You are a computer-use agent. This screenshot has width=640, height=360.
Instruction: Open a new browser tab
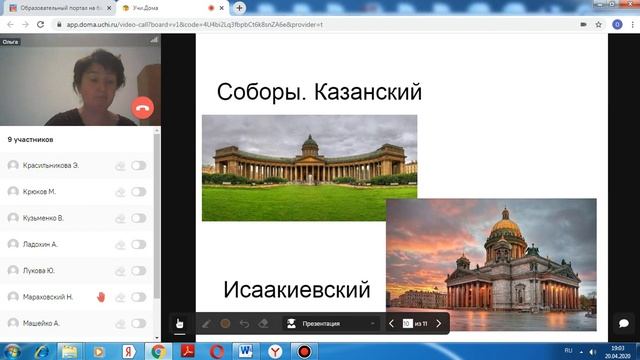click(239, 8)
